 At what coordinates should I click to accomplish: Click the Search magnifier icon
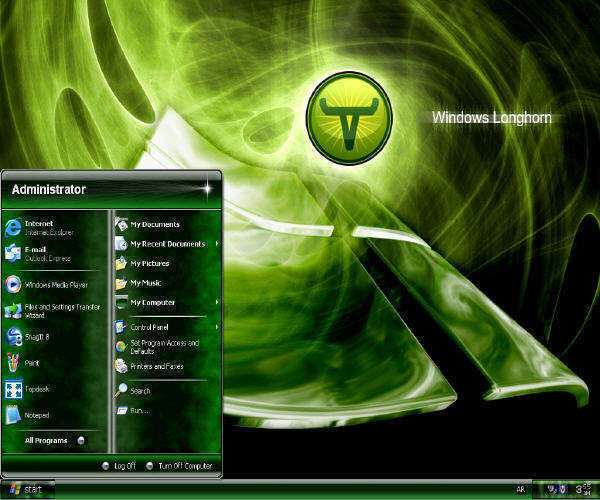[x=121, y=391]
